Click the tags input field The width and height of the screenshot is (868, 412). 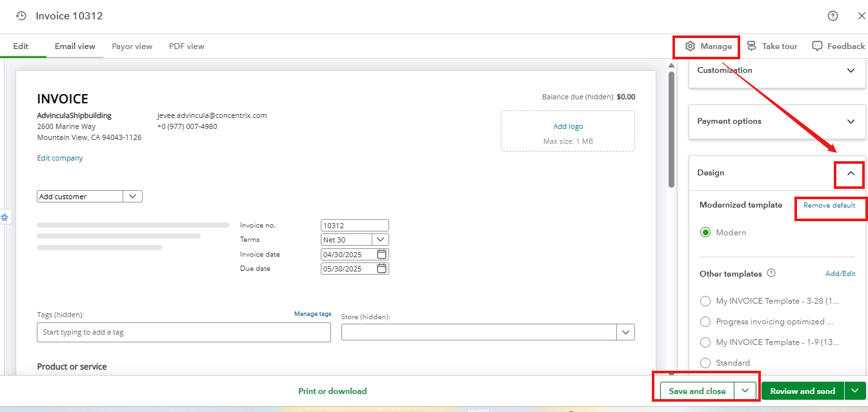184,332
